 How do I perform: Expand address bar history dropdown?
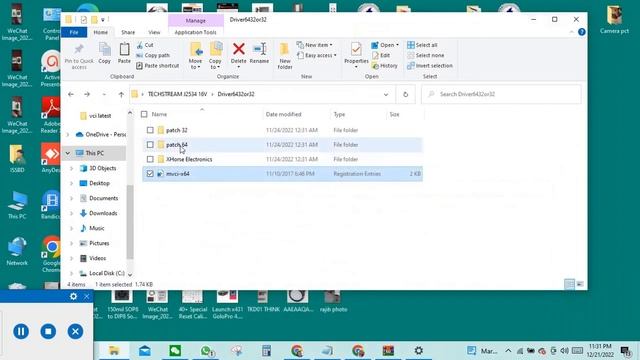pos(386,94)
